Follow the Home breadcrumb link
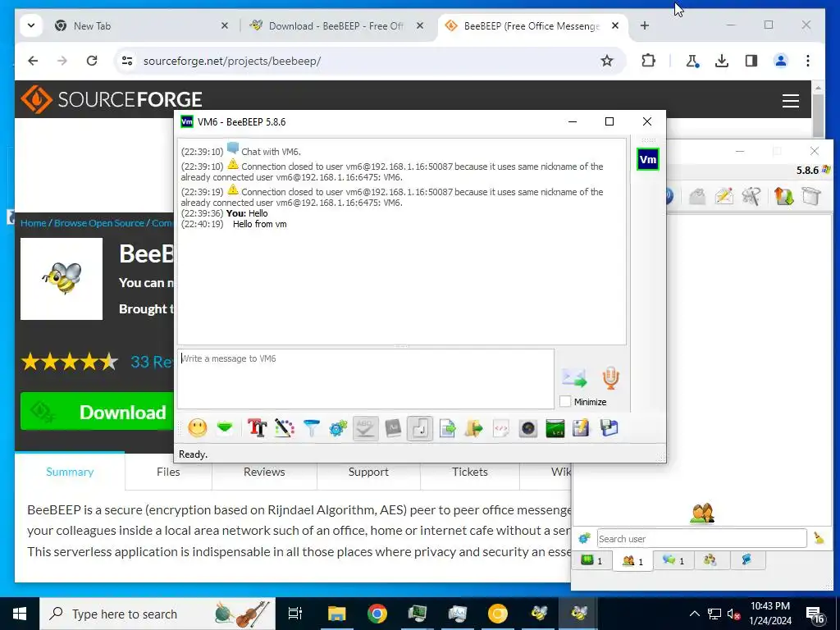 point(33,223)
